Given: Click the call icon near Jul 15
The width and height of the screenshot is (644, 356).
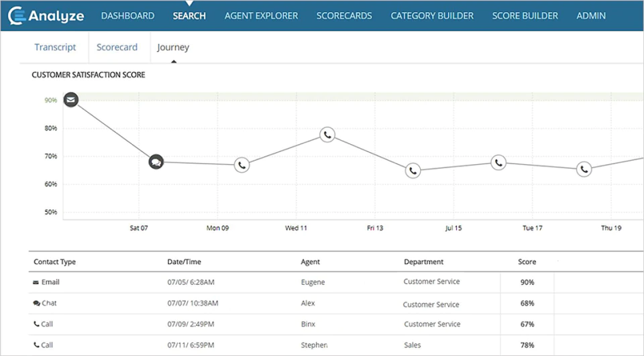Looking at the screenshot, I should 498,163.
